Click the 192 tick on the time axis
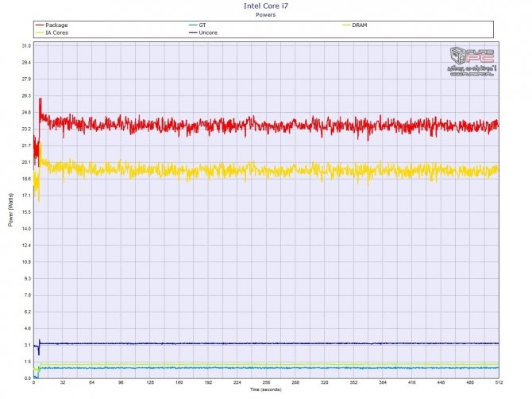Viewport: 532px width, 399px height. 208,382
